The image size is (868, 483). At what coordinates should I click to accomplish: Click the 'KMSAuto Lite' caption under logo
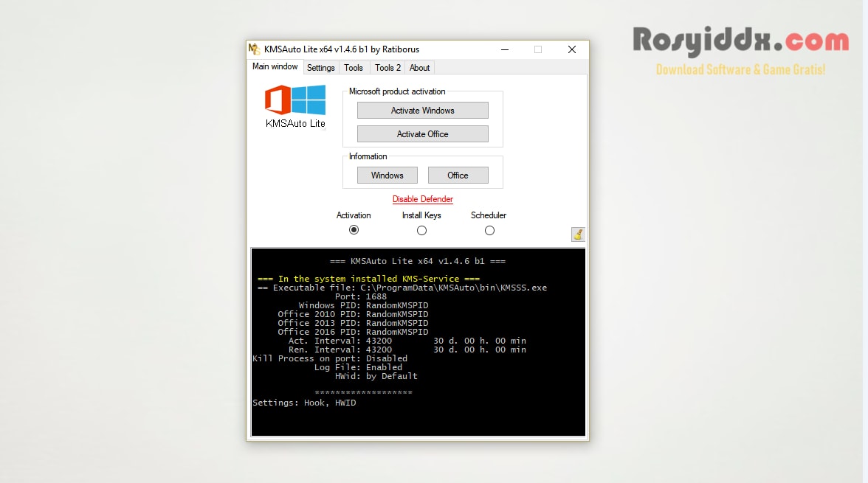(x=295, y=123)
